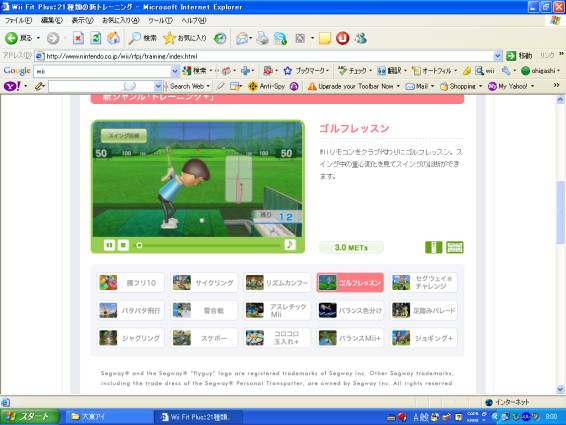Select the リズムカンフー training
Viewport: 566px width, 425px height.
[x=277, y=282]
